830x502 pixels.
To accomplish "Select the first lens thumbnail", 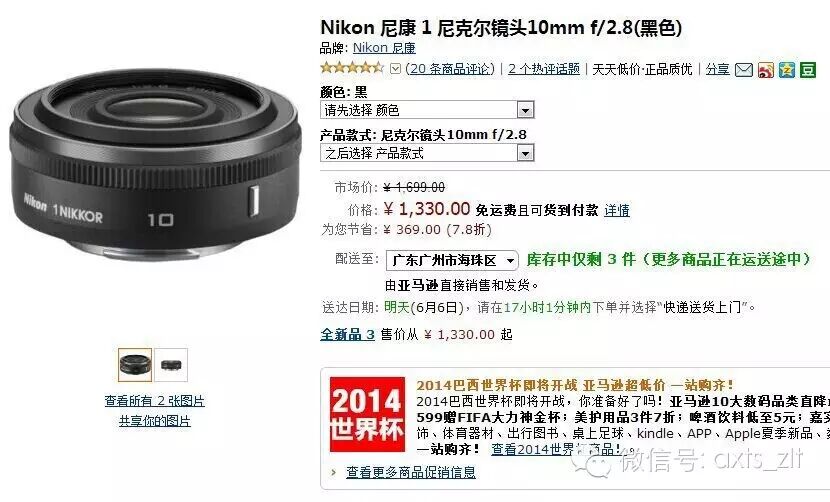I will click(x=135, y=365).
